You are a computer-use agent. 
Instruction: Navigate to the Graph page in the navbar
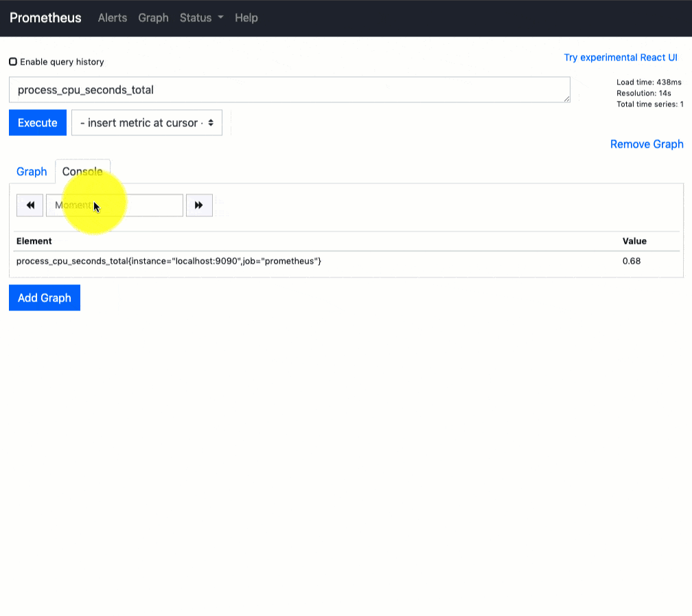(x=152, y=18)
